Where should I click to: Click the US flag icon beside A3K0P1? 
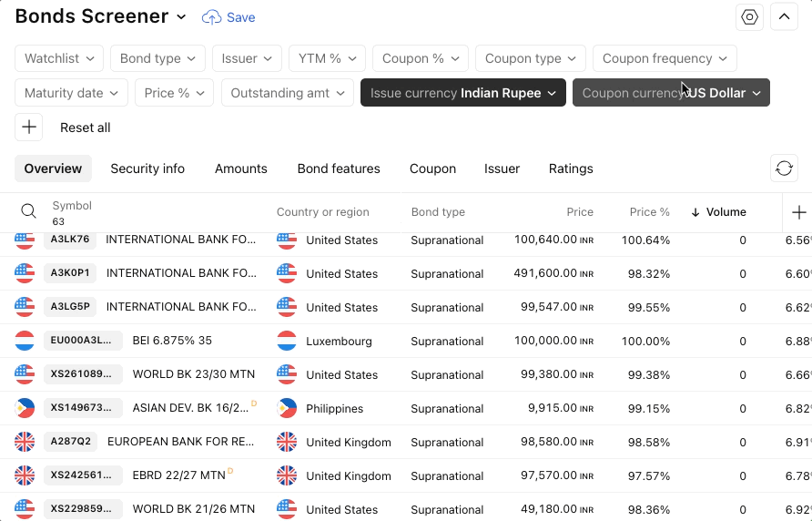coord(25,273)
